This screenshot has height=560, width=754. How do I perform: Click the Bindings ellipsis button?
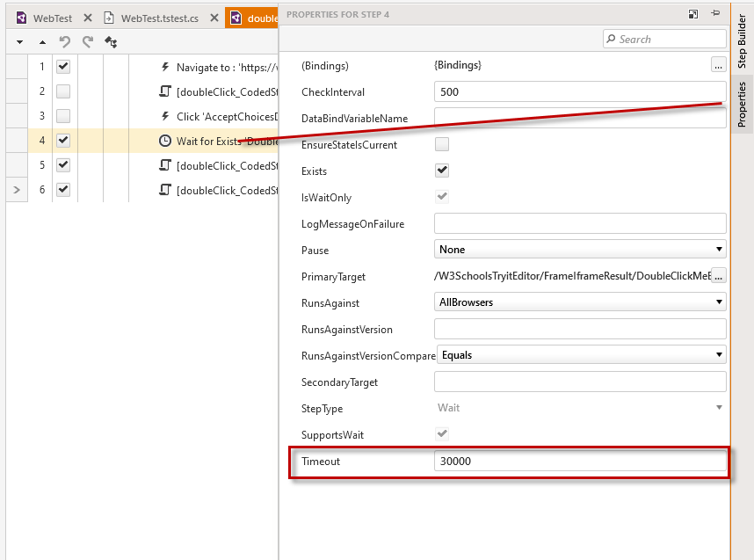pyautogui.click(x=718, y=65)
